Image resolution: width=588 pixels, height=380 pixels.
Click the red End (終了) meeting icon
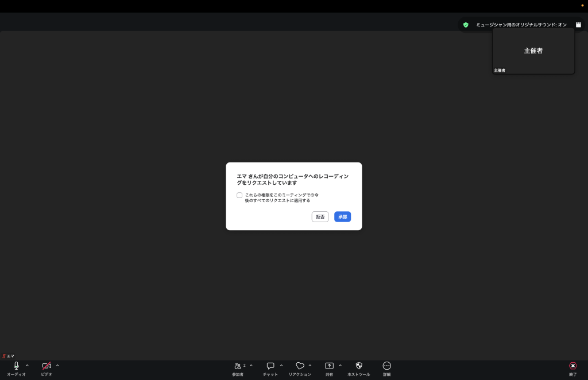click(x=572, y=366)
